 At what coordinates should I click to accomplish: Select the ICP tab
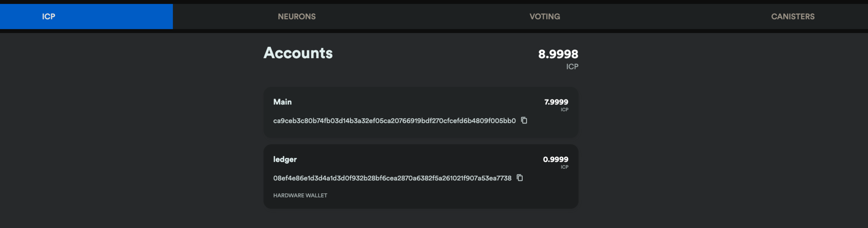click(48, 16)
